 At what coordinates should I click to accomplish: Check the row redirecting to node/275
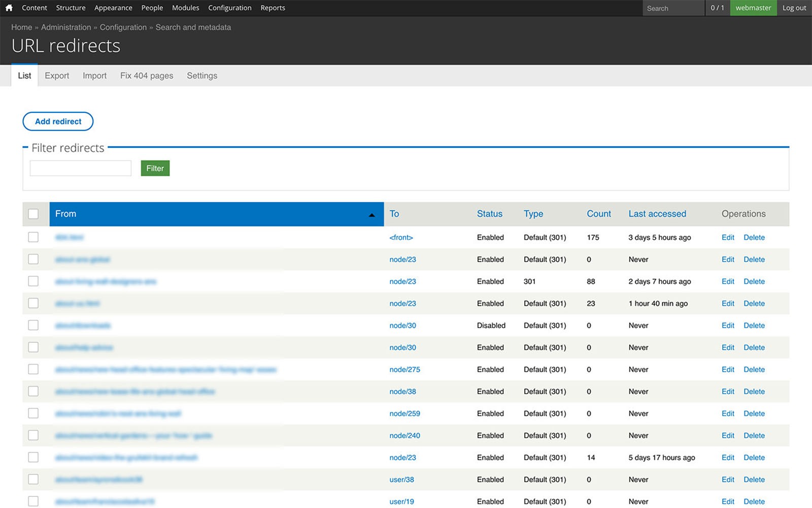tap(33, 369)
